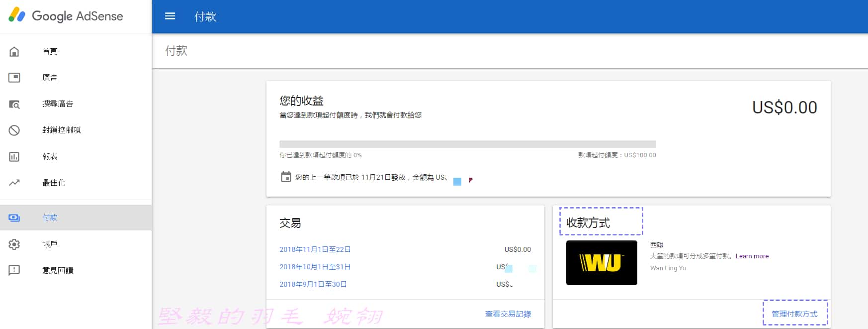The image size is (868, 329).
Task: Click the 付款 page subheading
Action: (x=176, y=51)
